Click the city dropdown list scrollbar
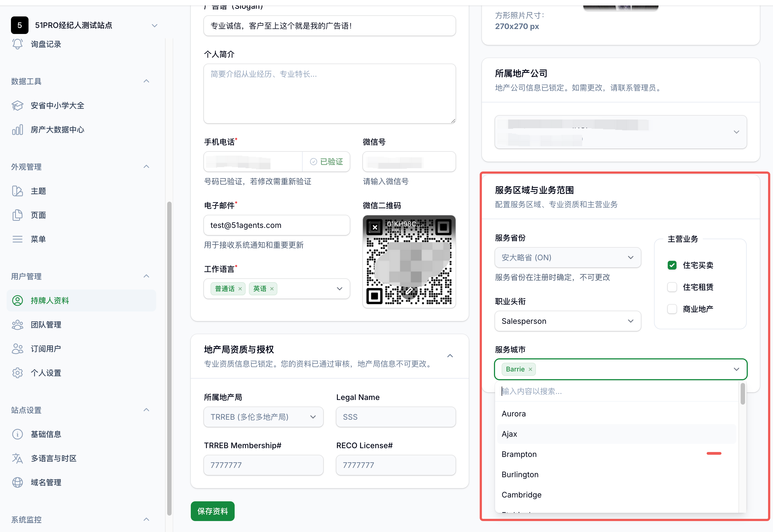 click(x=743, y=394)
